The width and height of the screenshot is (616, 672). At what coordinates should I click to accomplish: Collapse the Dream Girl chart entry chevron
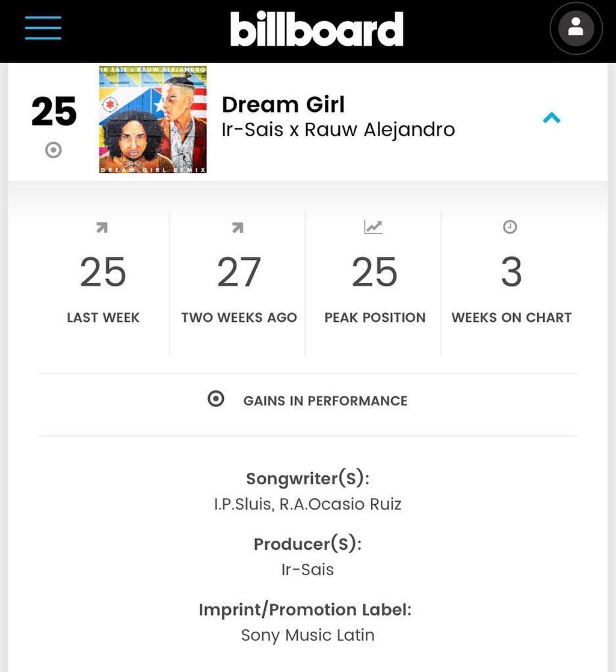coord(552,117)
